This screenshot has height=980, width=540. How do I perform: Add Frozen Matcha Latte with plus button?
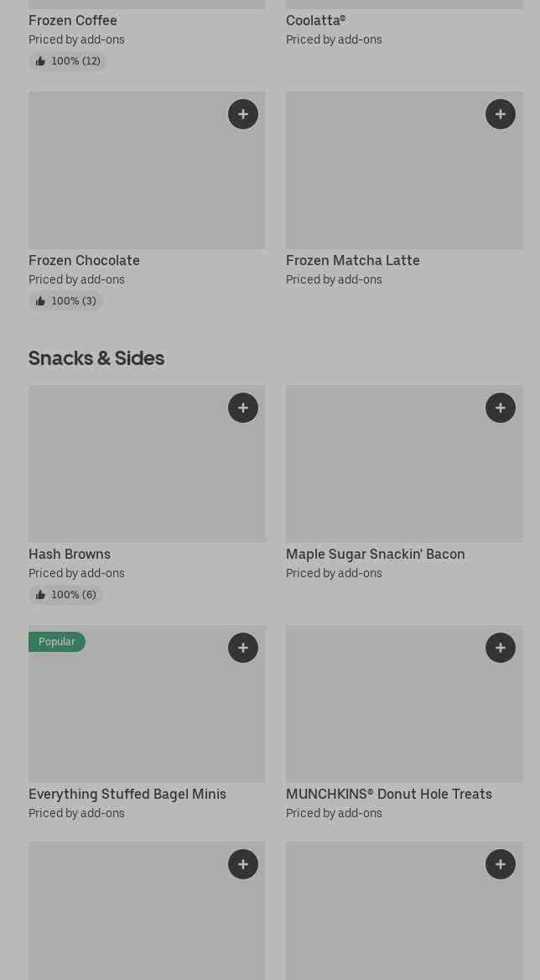pos(501,114)
